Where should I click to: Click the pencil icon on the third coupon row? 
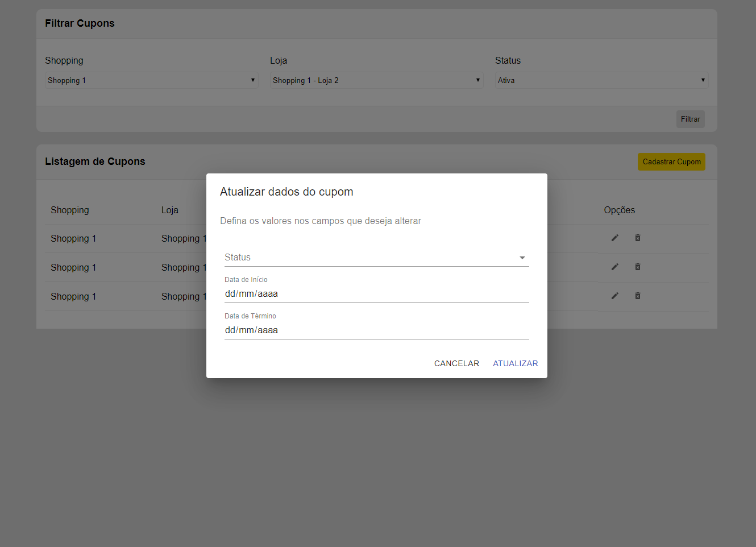tap(614, 296)
